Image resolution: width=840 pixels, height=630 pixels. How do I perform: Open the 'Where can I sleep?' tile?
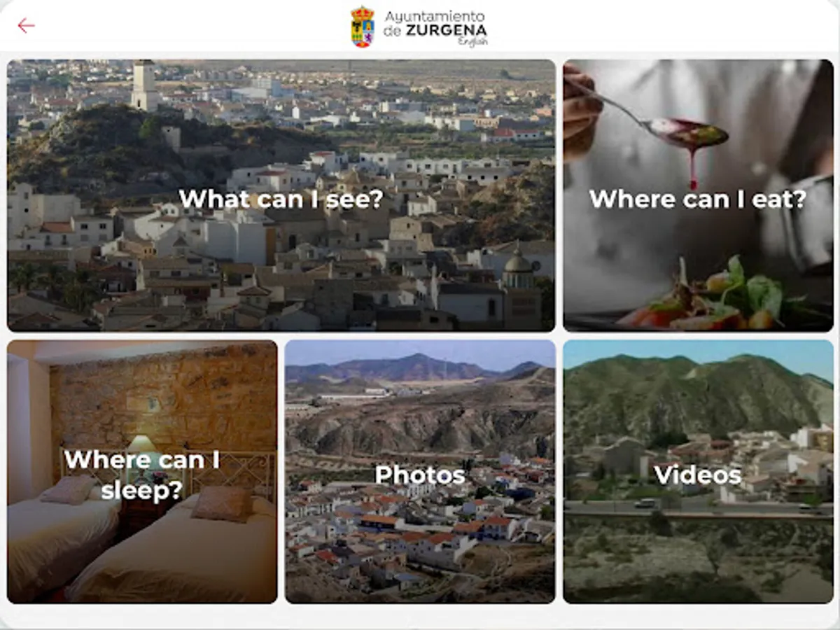point(142,472)
